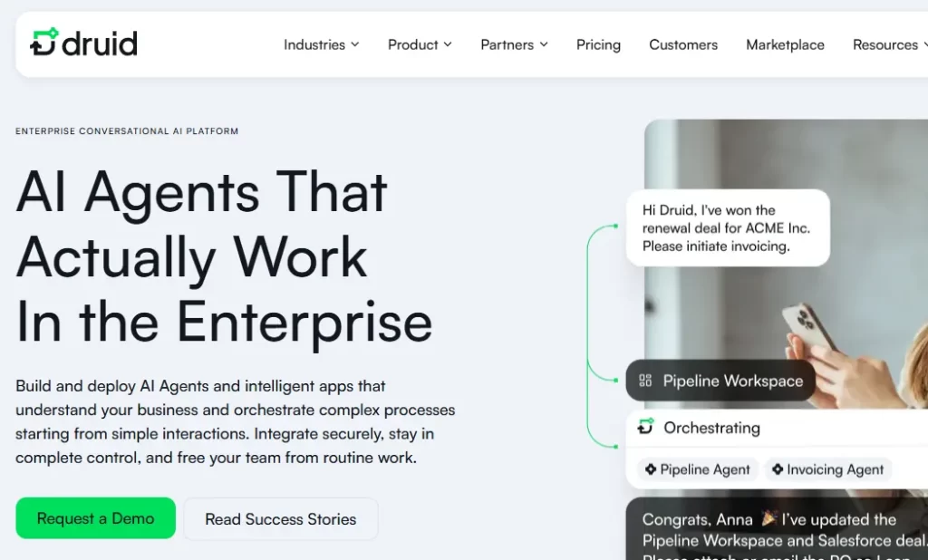Image resolution: width=928 pixels, height=560 pixels.
Task: Click the Invoicing Agent chip icon
Action: (x=777, y=469)
